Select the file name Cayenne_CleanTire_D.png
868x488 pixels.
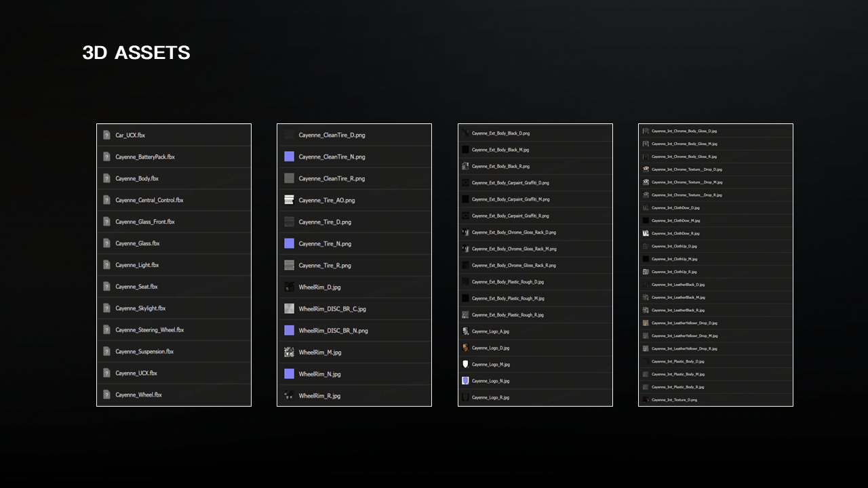click(x=332, y=136)
